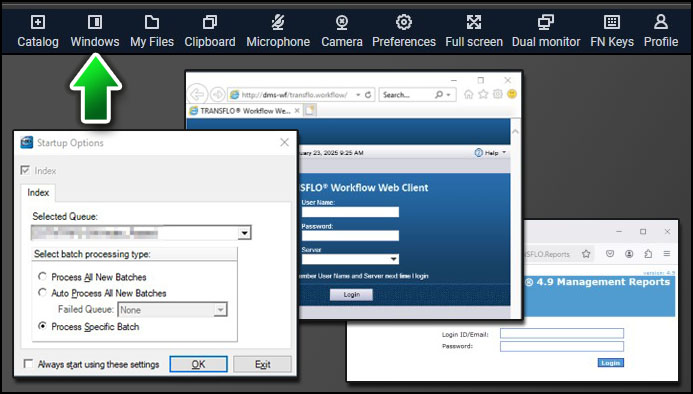This screenshot has height=394, width=693.
Task: Expand the address bar dropdown arrow
Action: (x=358, y=95)
